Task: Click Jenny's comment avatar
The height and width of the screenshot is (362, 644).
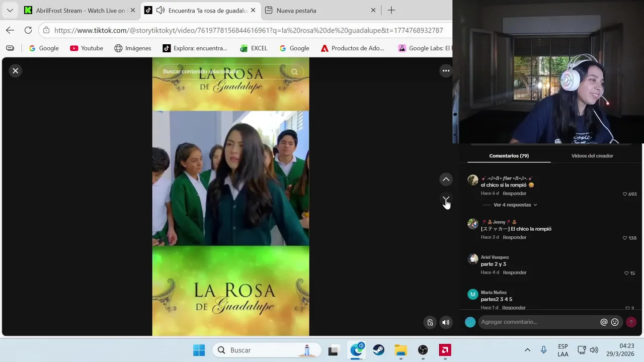Action: coord(472,224)
